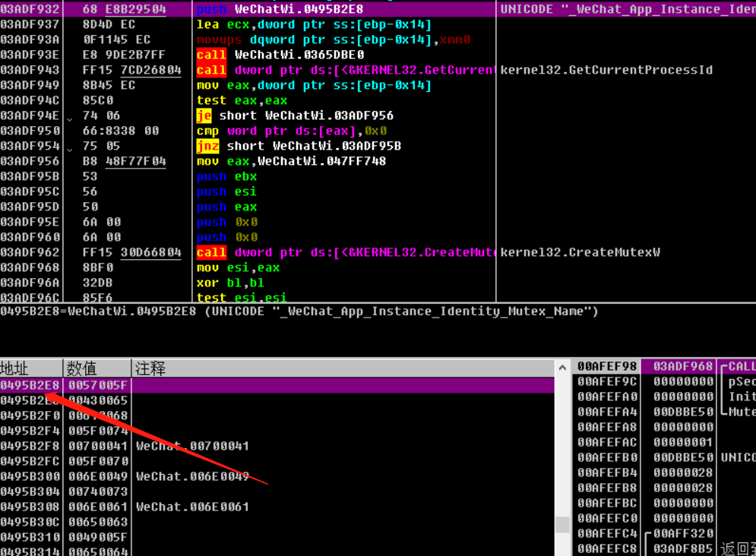Click the dump pane scrollbar thumb
The height and width of the screenshot is (556, 756).
(x=562, y=525)
